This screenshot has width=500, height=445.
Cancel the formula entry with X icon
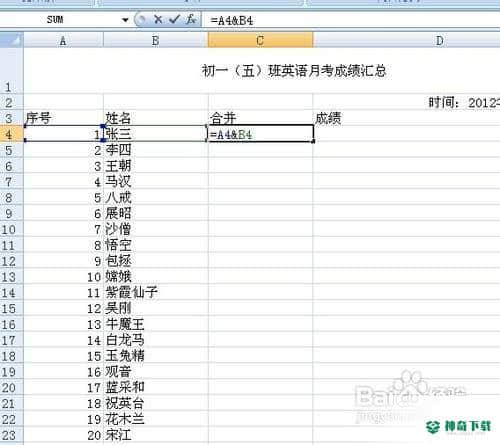(158, 20)
